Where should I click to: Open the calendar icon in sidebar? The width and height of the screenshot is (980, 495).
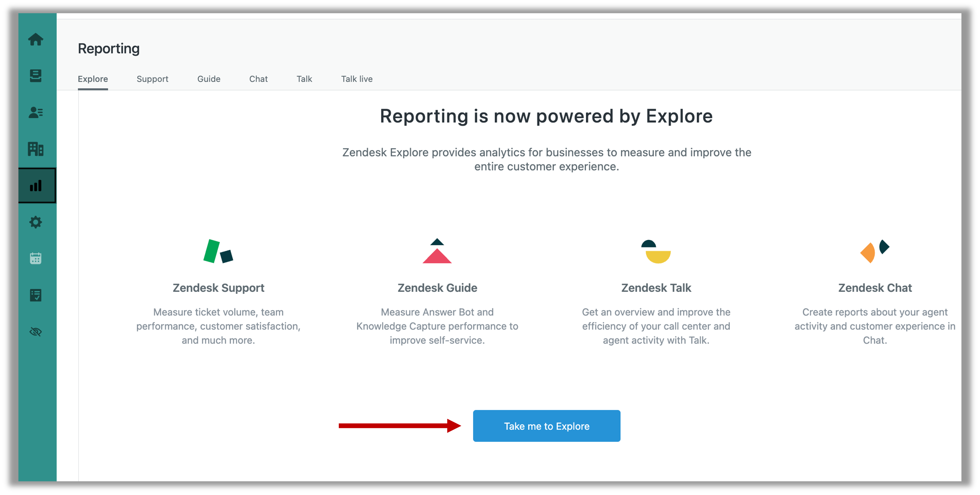point(36,258)
